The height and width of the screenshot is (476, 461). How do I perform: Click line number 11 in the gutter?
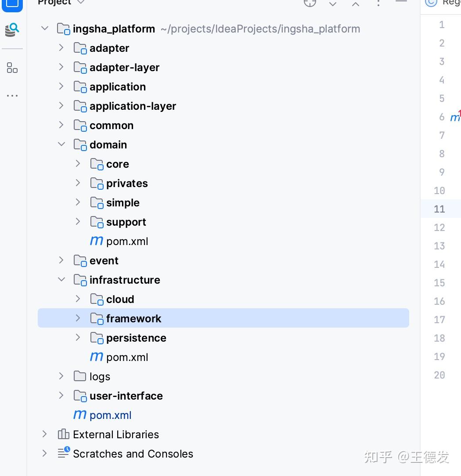tap(439, 209)
